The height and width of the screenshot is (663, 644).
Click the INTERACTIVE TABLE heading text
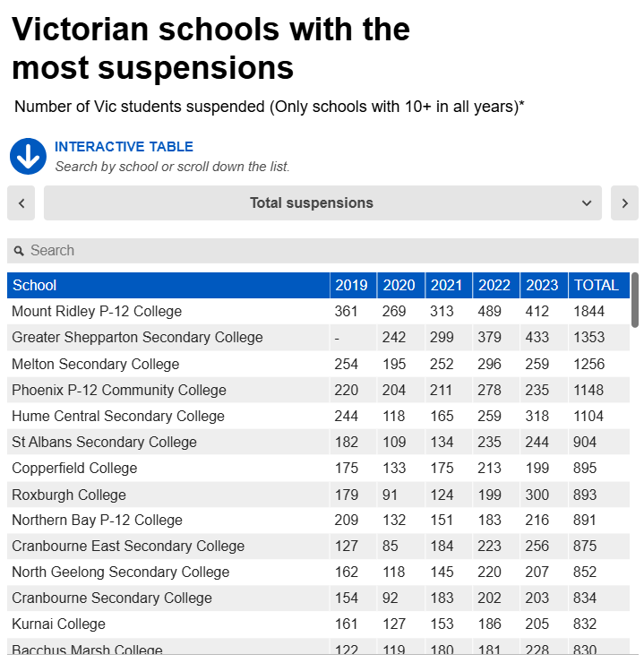(x=124, y=147)
